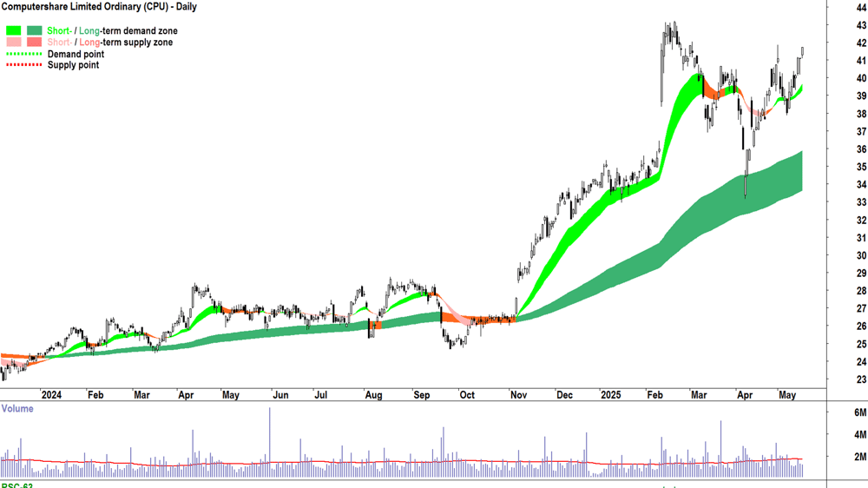The image size is (868, 488).
Task: Click the red dotted Supply point legend line
Action: click(23, 65)
